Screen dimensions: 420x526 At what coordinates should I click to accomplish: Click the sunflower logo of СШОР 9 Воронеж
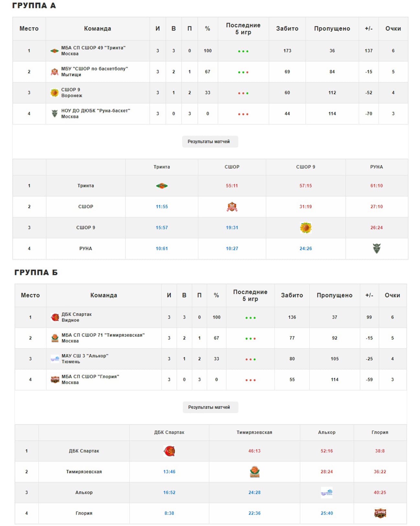coord(54,93)
